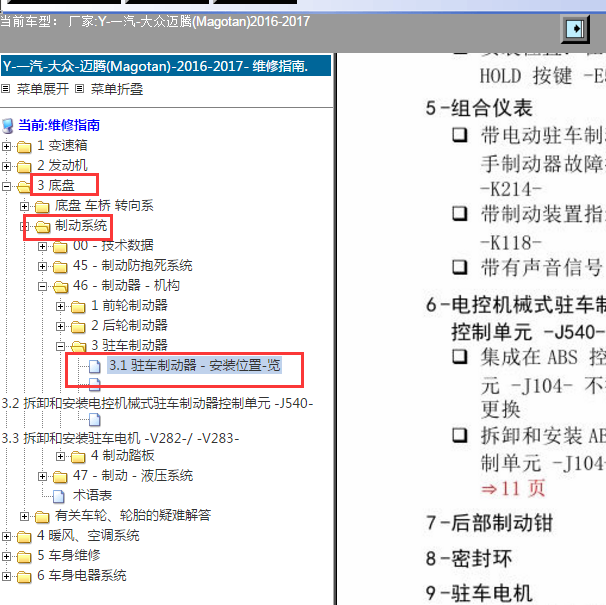Open 3.2 拆卸和安装电控机械式驻车制动器控制单元 page

(157, 404)
